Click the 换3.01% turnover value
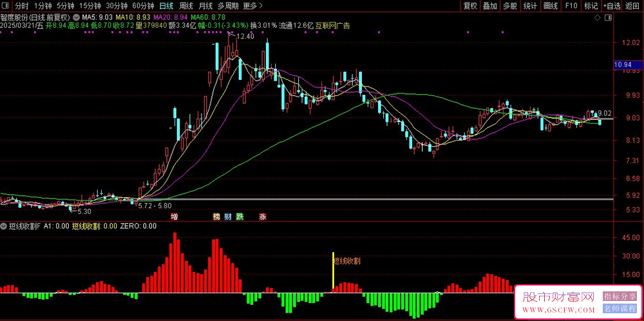This screenshot has width=644, height=321. click(263, 26)
